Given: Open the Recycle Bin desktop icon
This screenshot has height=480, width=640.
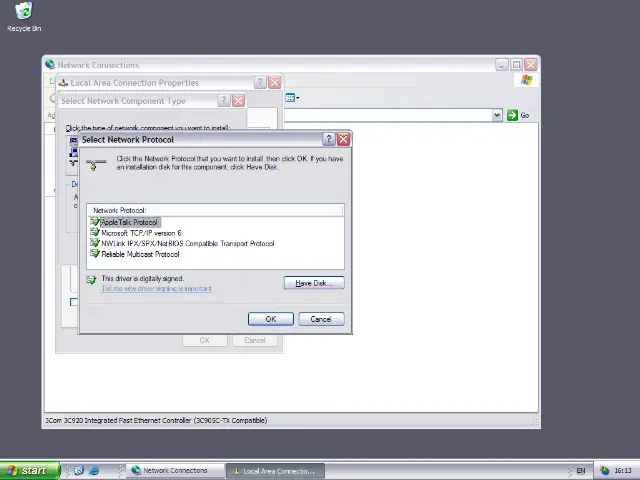Looking at the screenshot, I should tap(23, 12).
